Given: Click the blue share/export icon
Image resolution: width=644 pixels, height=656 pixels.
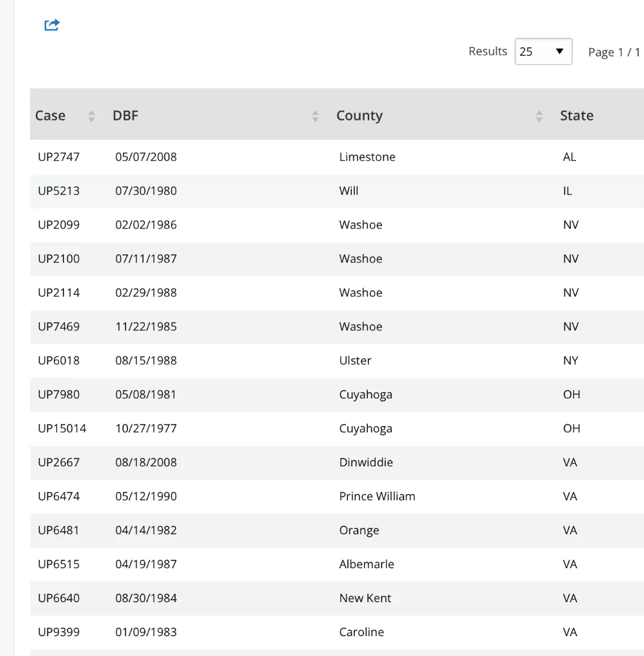Looking at the screenshot, I should (x=52, y=25).
